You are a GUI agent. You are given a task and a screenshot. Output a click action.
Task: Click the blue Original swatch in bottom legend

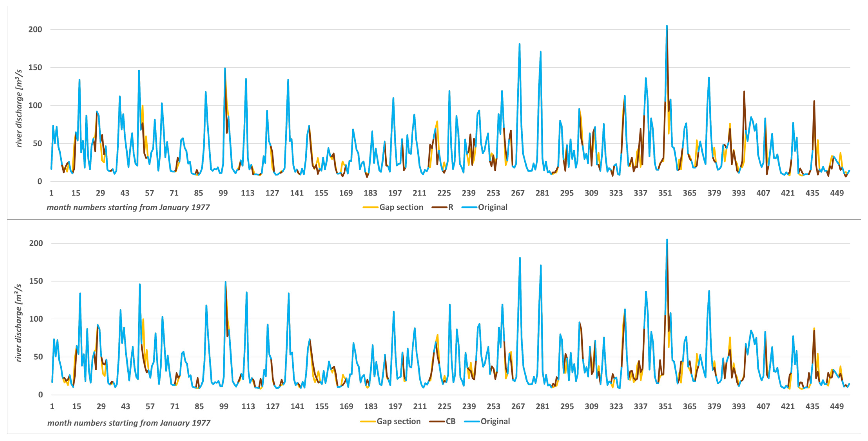tap(471, 421)
